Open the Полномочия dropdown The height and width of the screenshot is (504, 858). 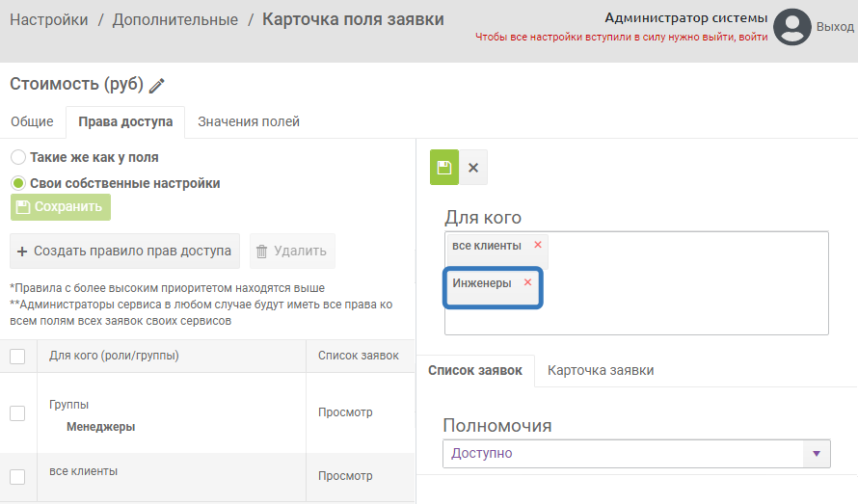tap(636, 453)
